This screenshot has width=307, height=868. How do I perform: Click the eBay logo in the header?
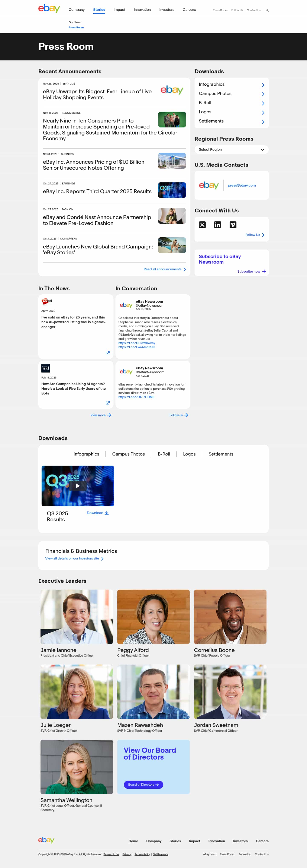(49, 8)
